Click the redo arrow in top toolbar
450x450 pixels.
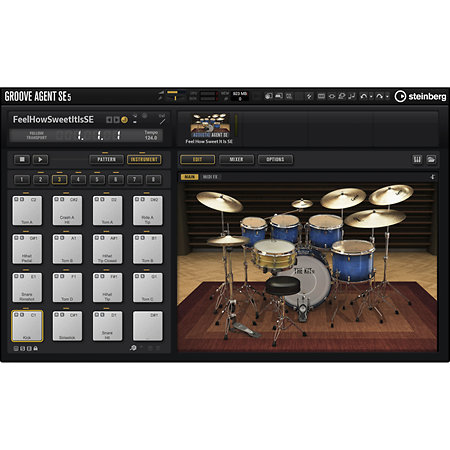[379, 96]
